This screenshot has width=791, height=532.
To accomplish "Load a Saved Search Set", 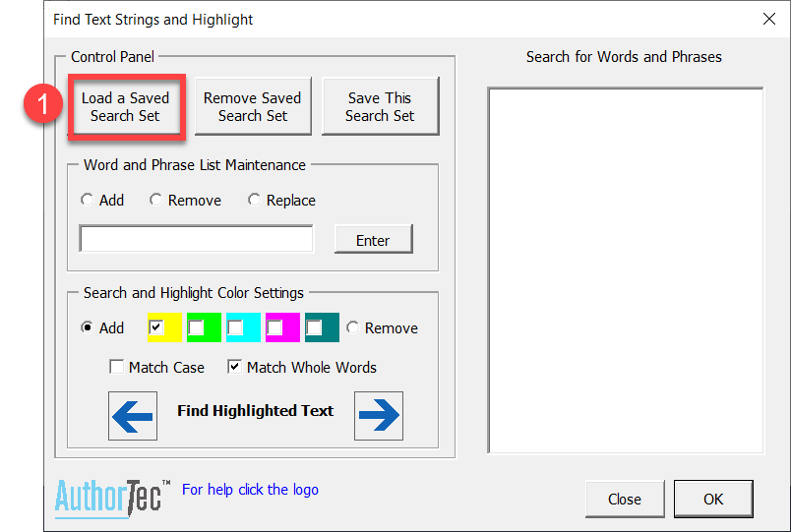I will pos(125,106).
